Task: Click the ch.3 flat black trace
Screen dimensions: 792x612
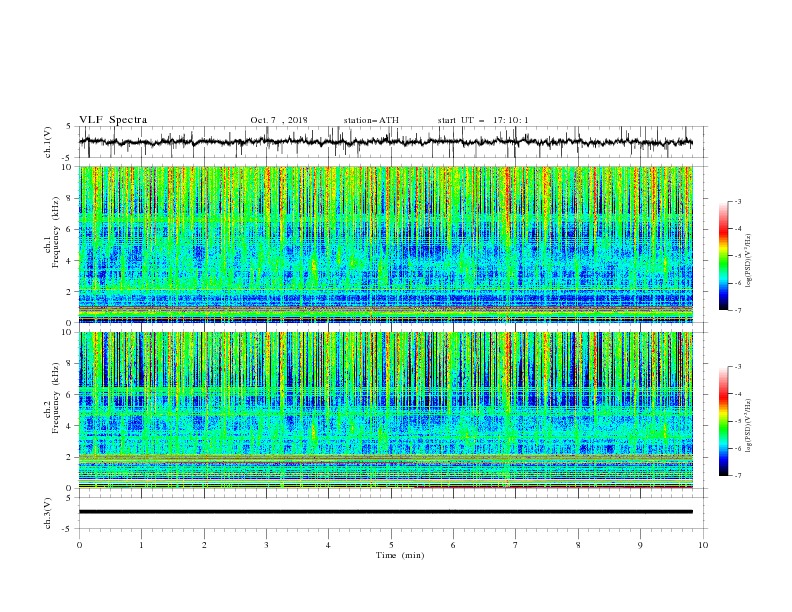Action: (x=385, y=512)
